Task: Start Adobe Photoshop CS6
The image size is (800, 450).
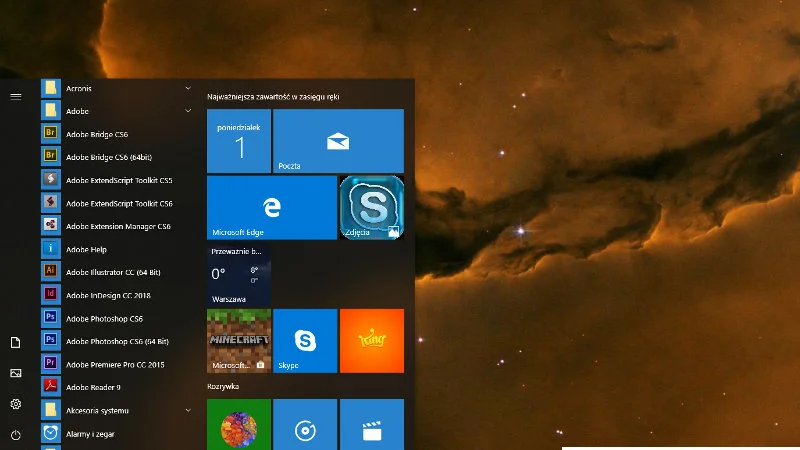Action: click(116, 318)
